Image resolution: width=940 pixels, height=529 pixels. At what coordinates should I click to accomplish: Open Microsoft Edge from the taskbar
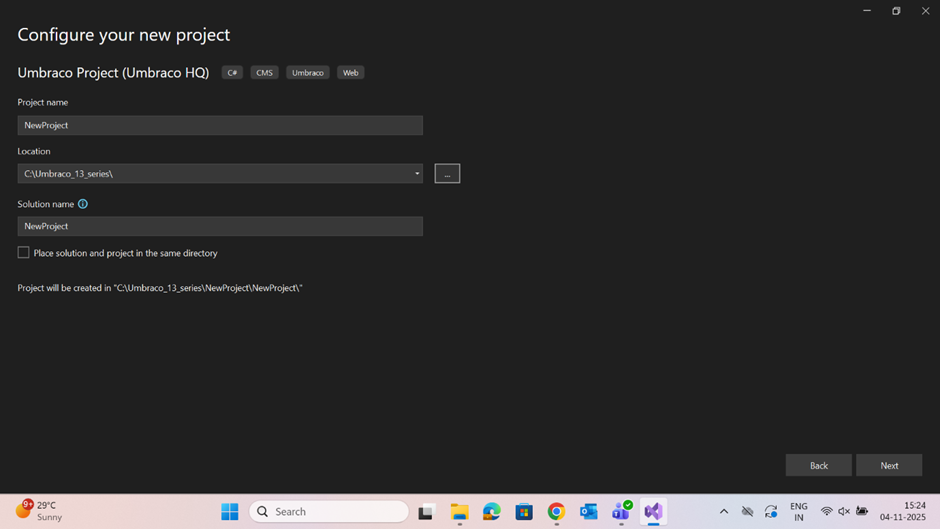click(491, 512)
